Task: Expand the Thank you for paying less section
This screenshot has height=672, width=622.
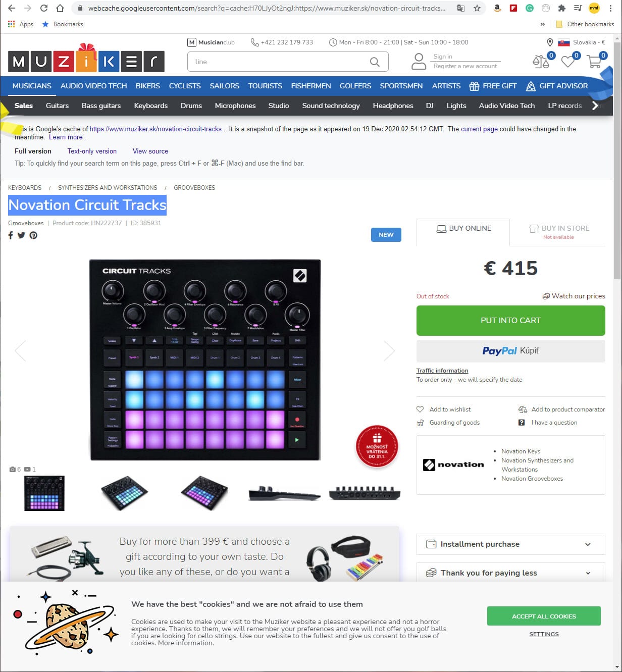Action: (x=510, y=572)
